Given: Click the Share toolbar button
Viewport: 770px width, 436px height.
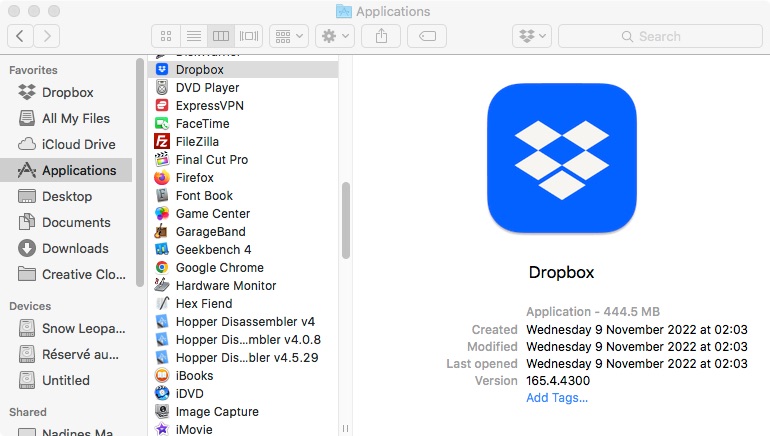Looking at the screenshot, I should [381, 36].
